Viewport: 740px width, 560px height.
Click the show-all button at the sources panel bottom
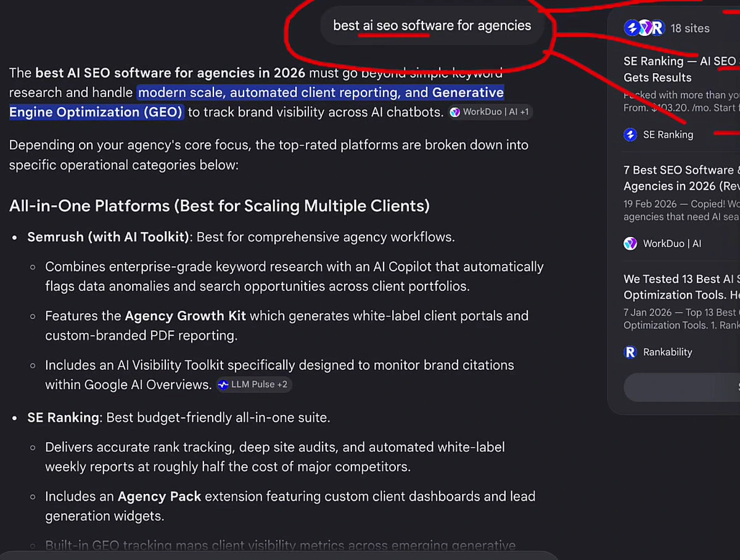682,387
